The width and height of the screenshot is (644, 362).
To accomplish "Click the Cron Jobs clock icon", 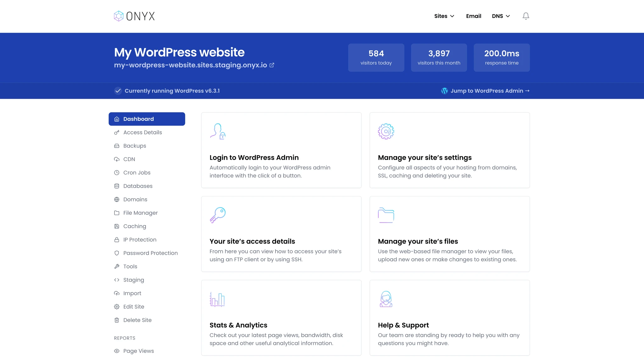I will 117,172.
